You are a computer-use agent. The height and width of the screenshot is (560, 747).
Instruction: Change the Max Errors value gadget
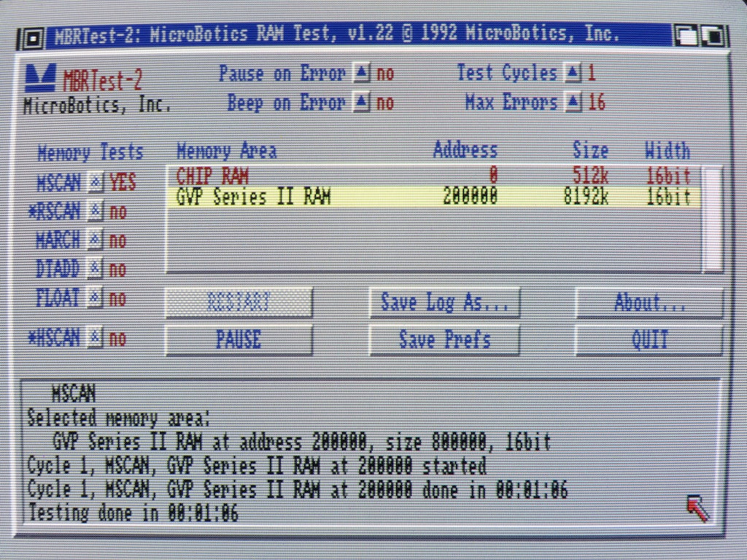[x=574, y=102]
